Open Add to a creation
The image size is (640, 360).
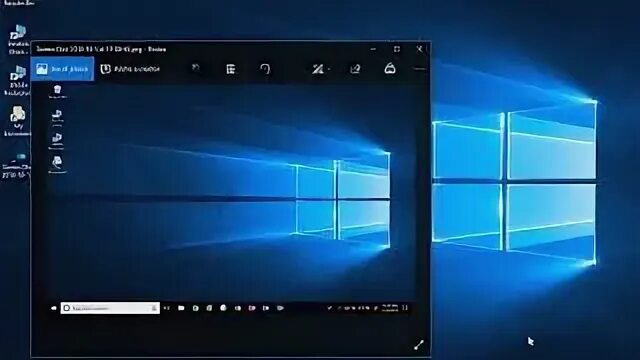130,69
